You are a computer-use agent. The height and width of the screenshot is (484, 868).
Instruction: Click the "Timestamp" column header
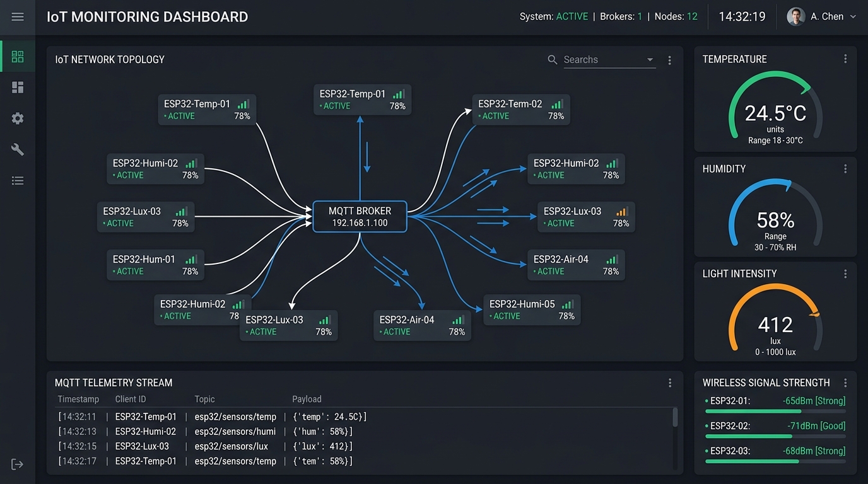(x=78, y=399)
